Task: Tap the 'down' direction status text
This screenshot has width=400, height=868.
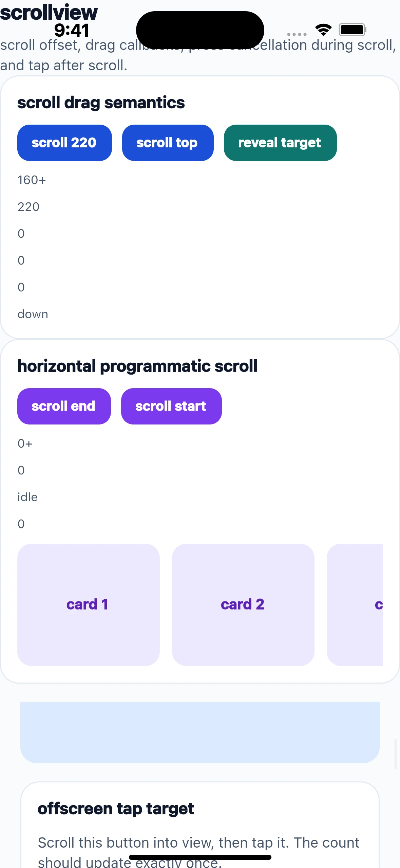Action: 33,314
